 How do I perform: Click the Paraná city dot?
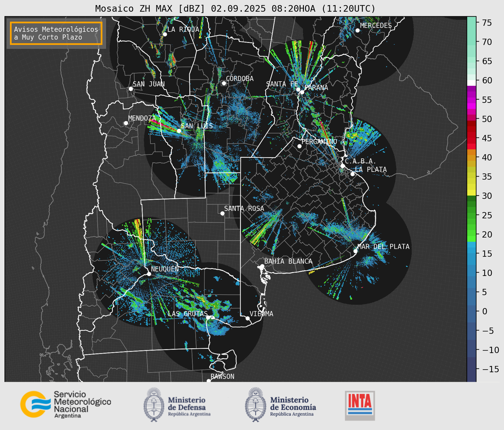click(x=302, y=92)
